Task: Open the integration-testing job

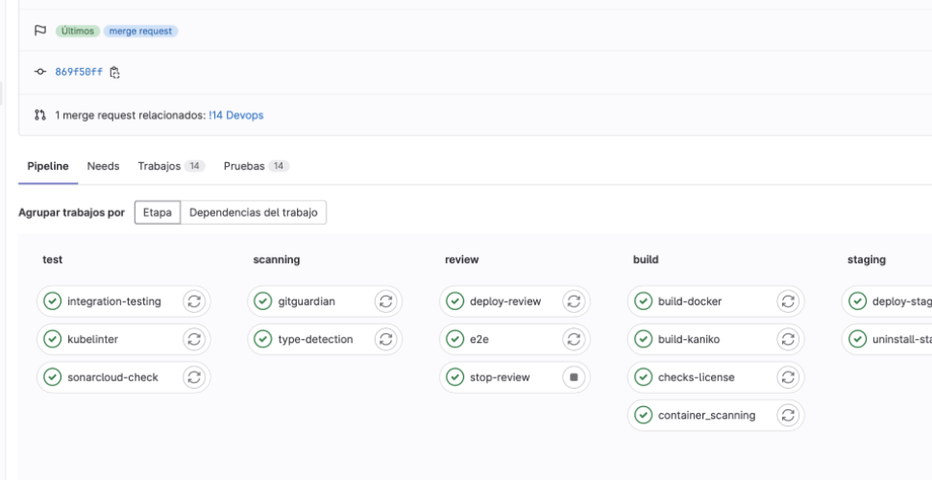Action: coord(114,301)
